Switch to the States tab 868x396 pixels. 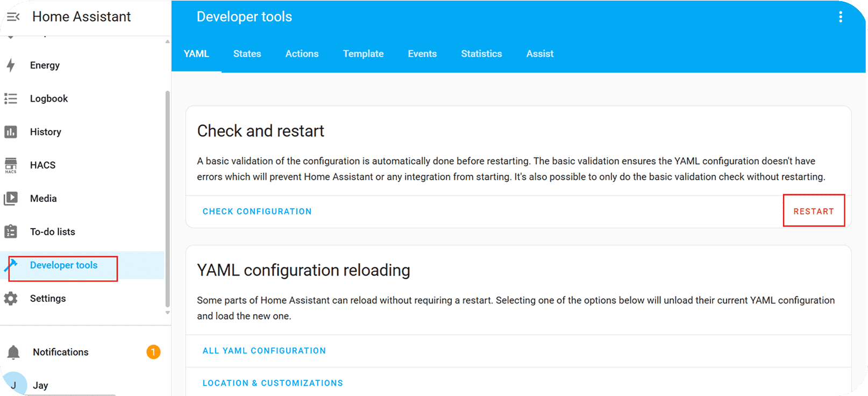tap(247, 54)
